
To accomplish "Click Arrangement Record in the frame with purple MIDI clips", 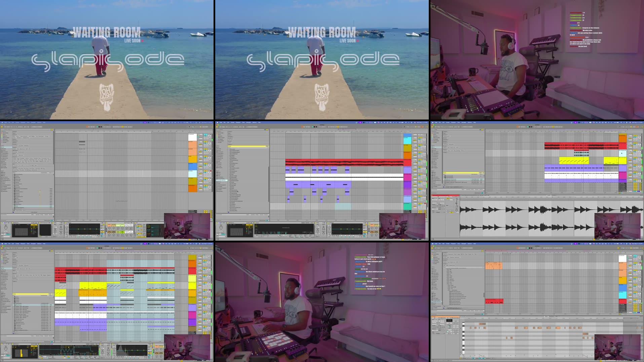I will click(317, 127).
